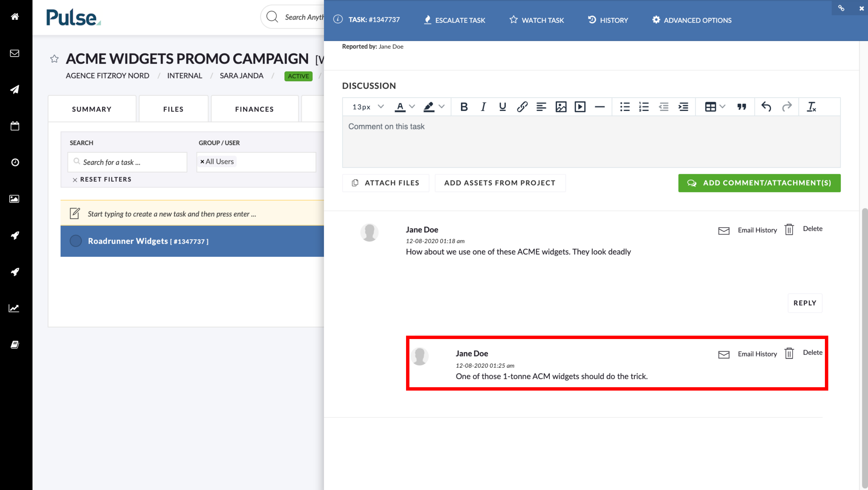View Email History of 01:25 am comment
868x490 pixels.
[748, 354]
